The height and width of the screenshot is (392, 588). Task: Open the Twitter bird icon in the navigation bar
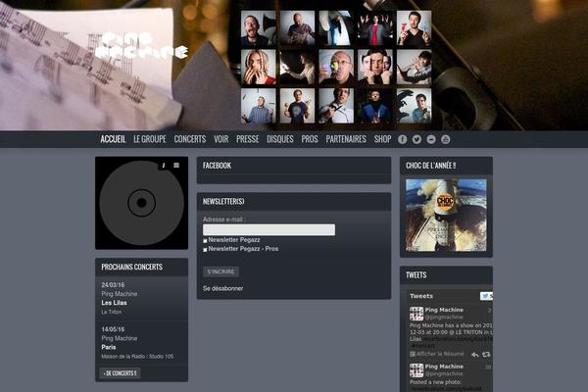(416, 139)
